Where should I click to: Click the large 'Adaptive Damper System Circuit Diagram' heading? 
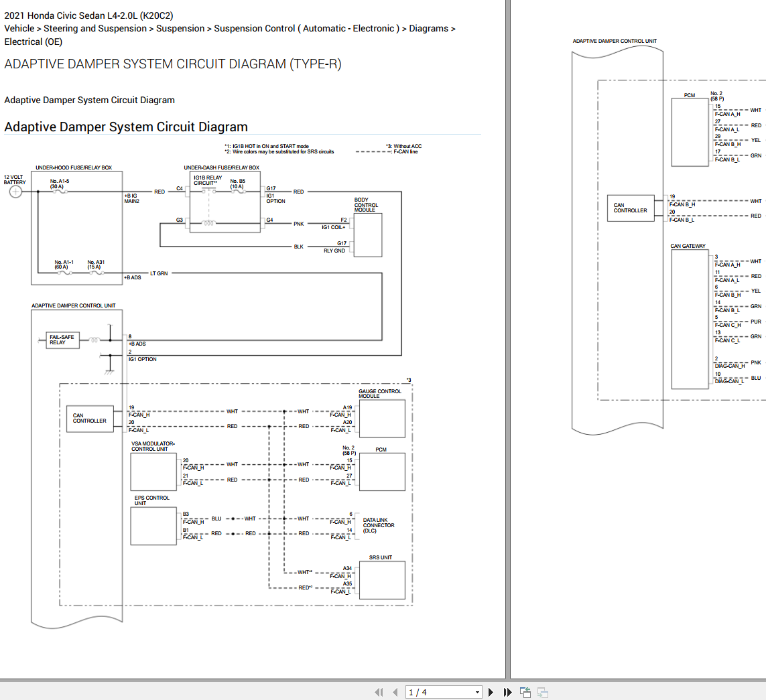point(126,127)
